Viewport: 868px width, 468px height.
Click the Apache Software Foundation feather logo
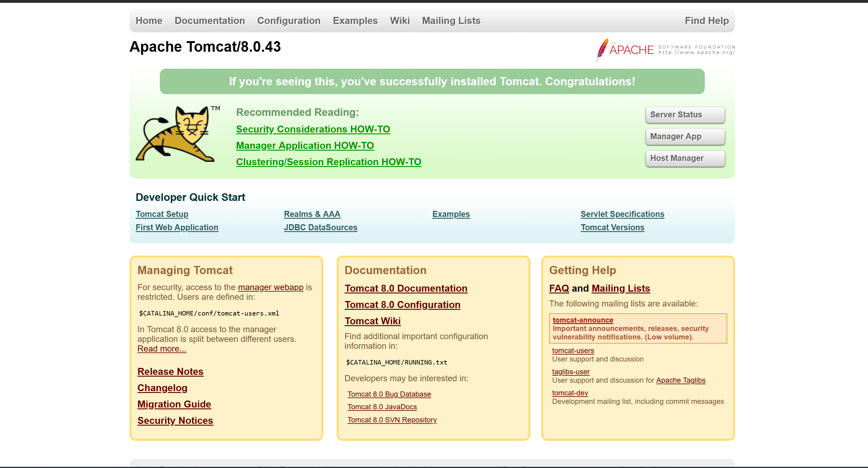click(665, 50)
